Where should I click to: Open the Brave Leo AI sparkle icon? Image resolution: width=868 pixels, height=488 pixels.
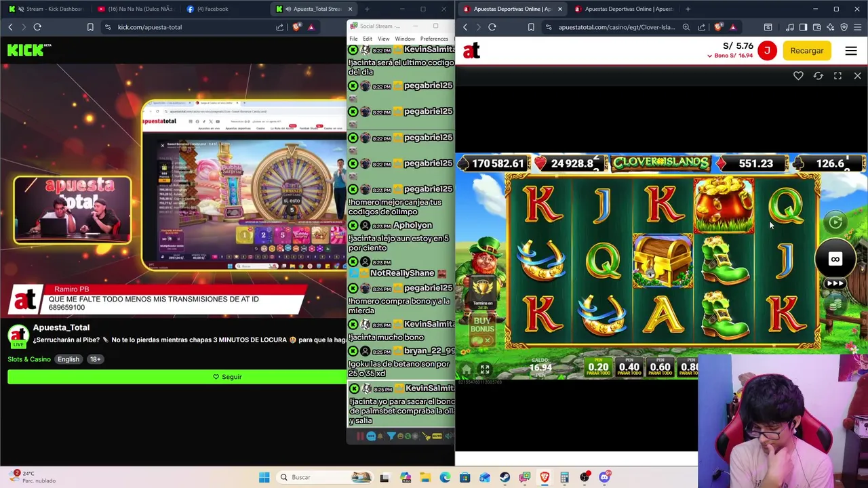coord(831,27)
